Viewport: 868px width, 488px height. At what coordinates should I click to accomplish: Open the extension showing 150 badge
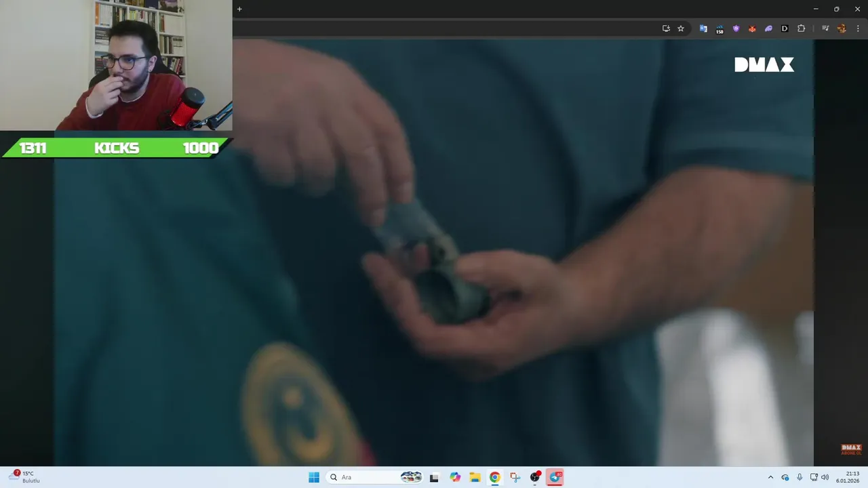pyautogui.click(x=719, y=29)
